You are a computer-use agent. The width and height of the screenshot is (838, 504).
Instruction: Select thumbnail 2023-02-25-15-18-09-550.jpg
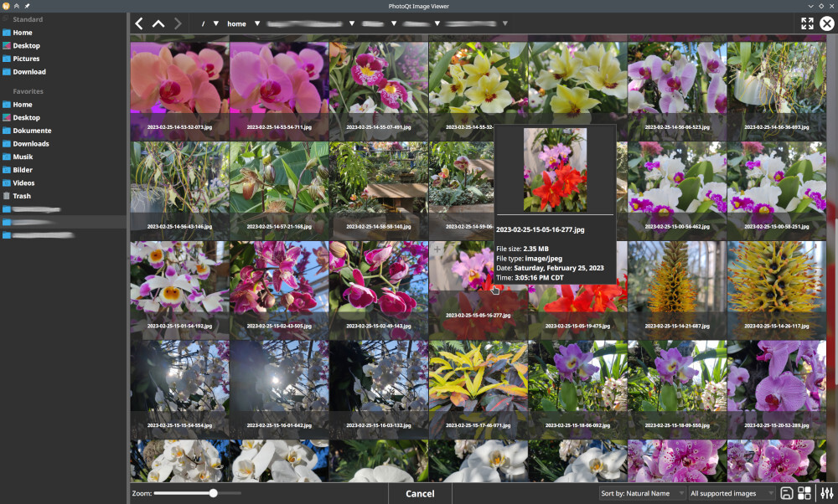(677, 389)
